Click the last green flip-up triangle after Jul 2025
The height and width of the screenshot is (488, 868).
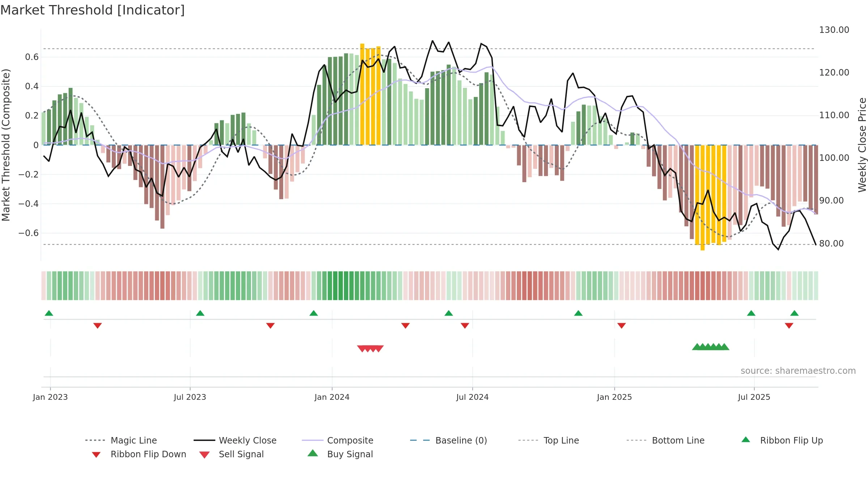point(794,313)
